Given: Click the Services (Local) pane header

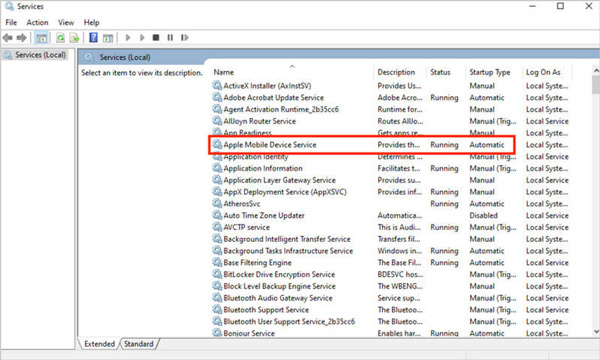Looking at the screenshot, I should click(x=125, y=57).
